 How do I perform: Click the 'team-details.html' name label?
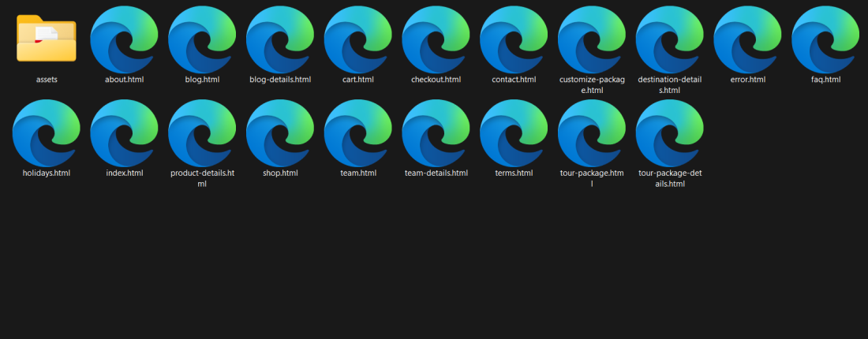click(436, 173)
